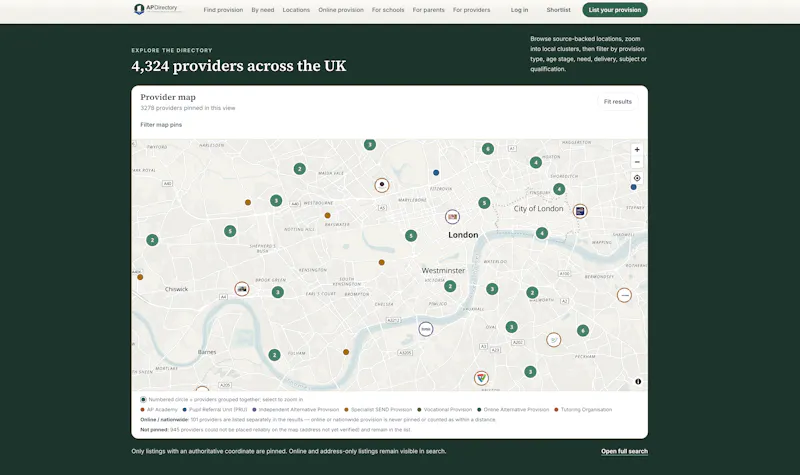Screen dimensions: 800x475
Task: Select cluster 5 near Marylebone and Finsbury
Action: (484, 203)
